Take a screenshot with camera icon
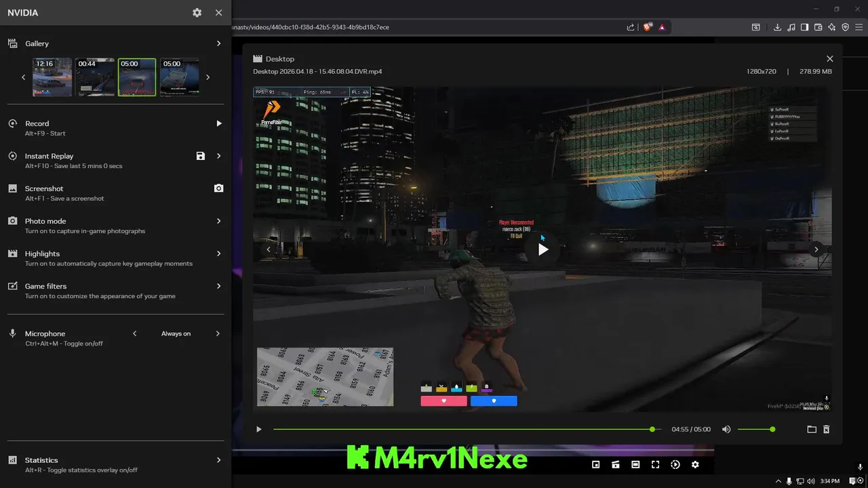 [x=218, y=188]
